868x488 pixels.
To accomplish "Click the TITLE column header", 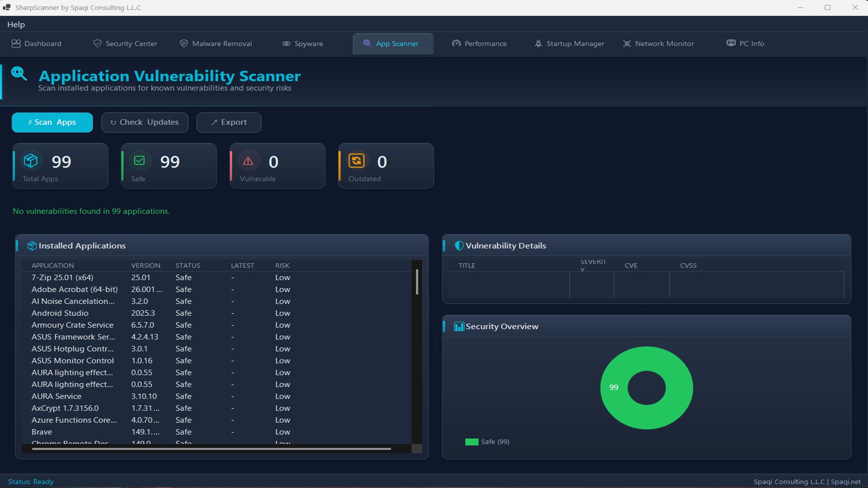I will [x=467, y=265].
